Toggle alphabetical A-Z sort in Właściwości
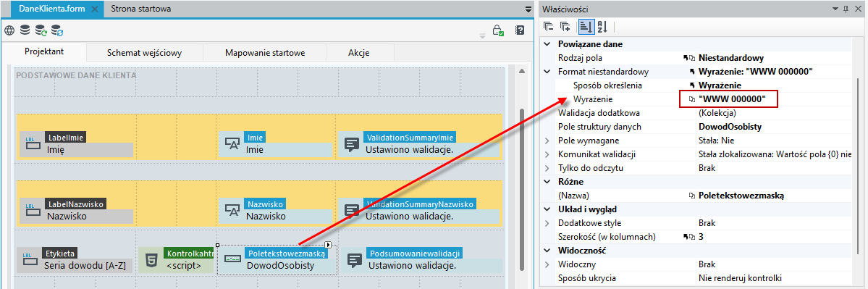 (x=602, y=26)
